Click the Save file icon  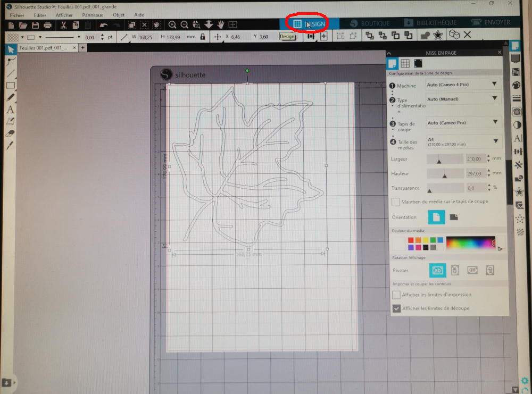[x=36, y=25]
